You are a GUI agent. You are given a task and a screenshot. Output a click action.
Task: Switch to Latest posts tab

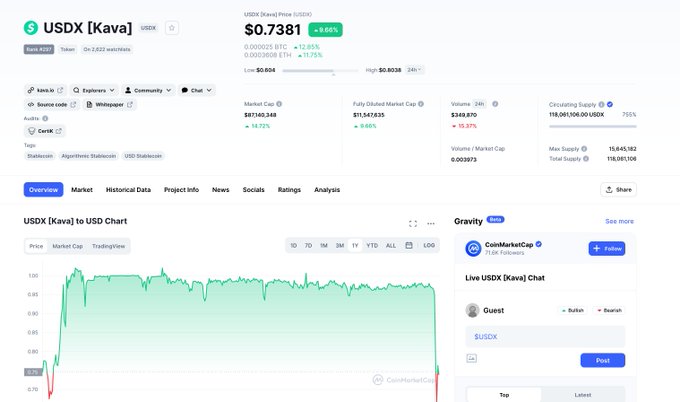pos(583,395)
